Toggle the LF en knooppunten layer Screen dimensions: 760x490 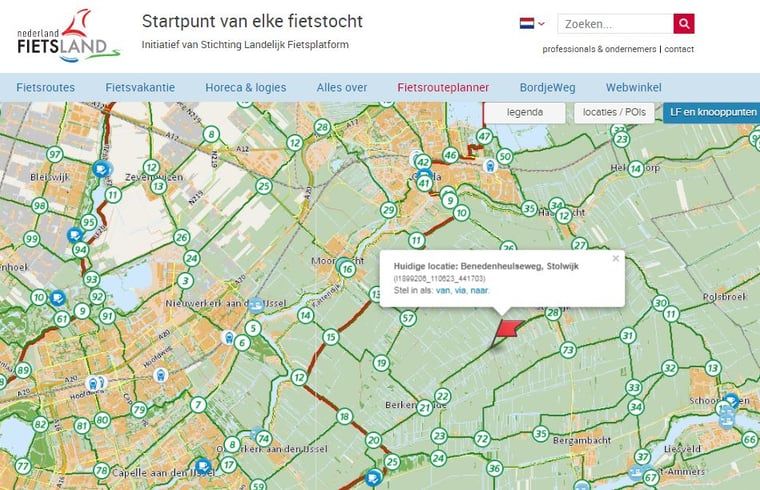pyautogui.click(x=712, y=113)
